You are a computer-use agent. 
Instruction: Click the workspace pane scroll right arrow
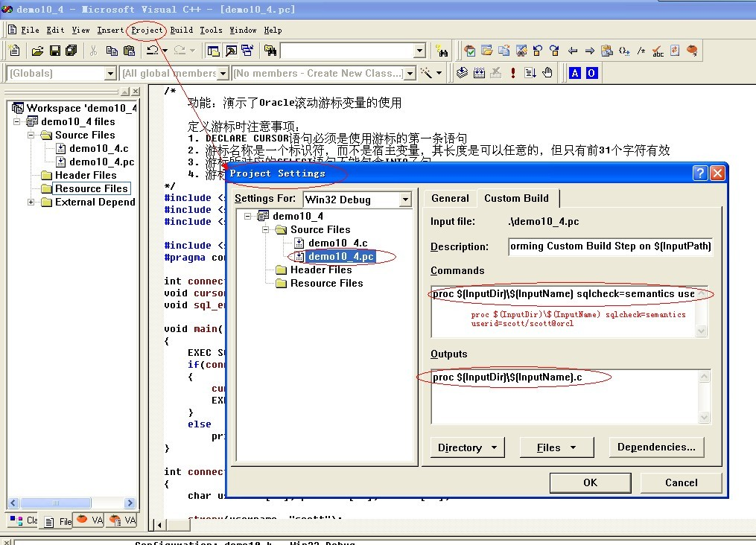[x=130, y=503]
